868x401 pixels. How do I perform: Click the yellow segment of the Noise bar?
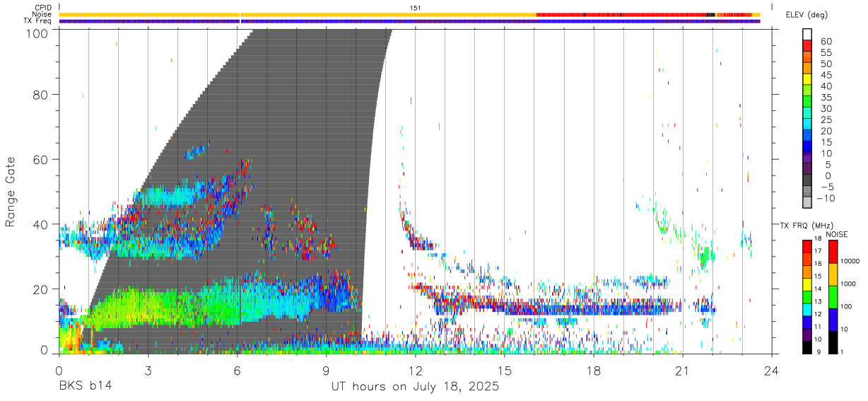click(298, 14)
